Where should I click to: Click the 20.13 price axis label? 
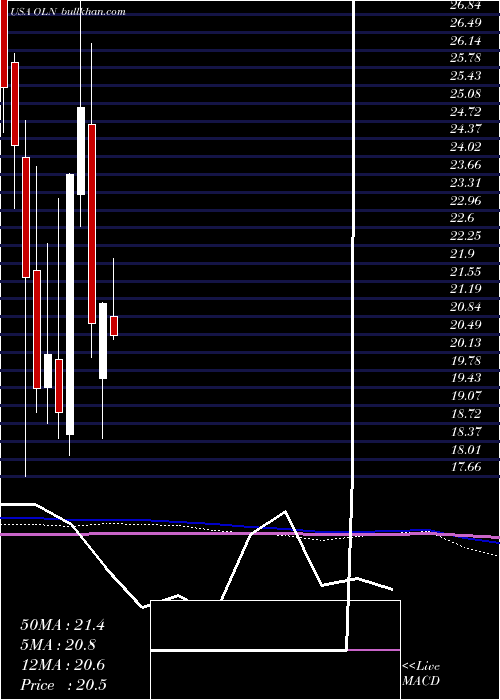click(466, 342)
